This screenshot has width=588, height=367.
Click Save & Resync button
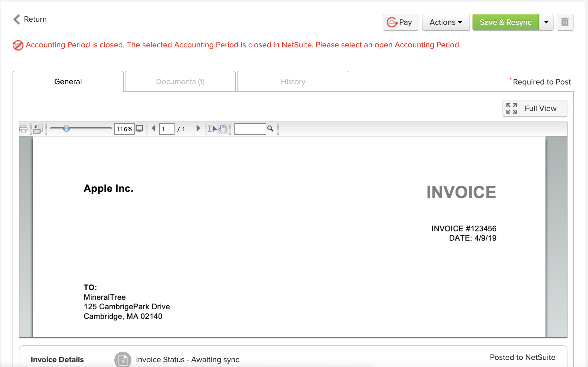506,22
